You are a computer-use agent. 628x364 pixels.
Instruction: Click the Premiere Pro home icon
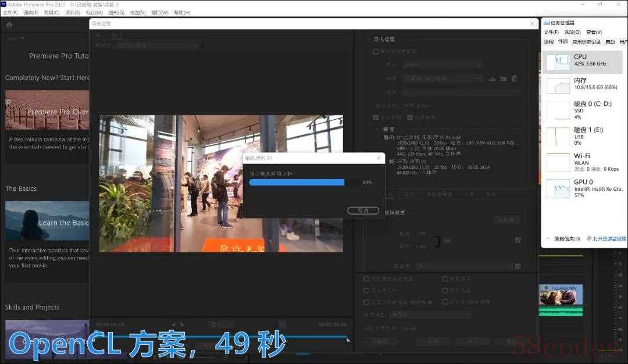point(9,25)
